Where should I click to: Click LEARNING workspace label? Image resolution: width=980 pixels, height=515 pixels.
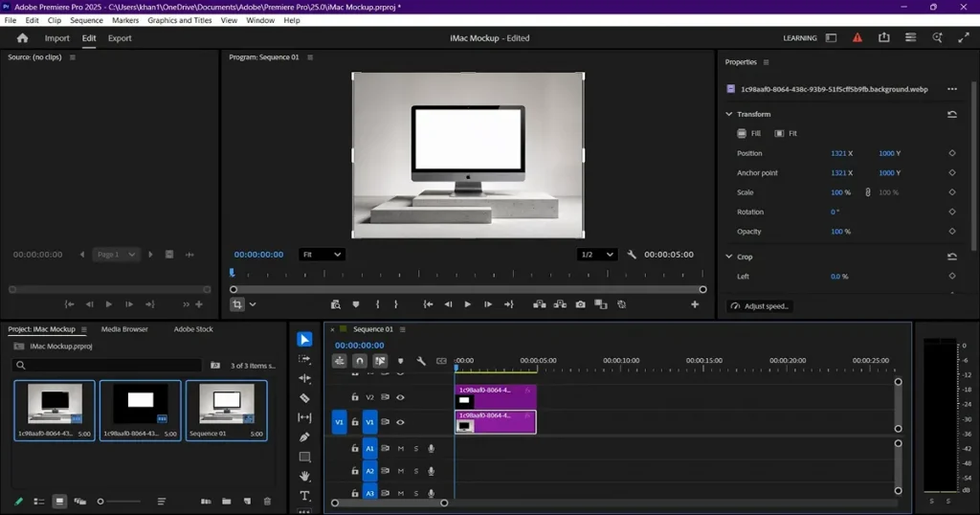799,38
